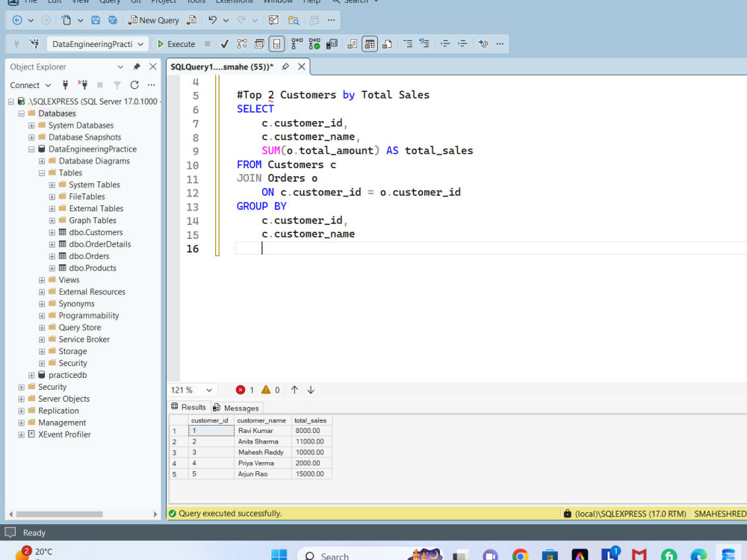Open the Windows taskbar Search box
The height and width of the screenshot is (560, 747).
[369, 555]
